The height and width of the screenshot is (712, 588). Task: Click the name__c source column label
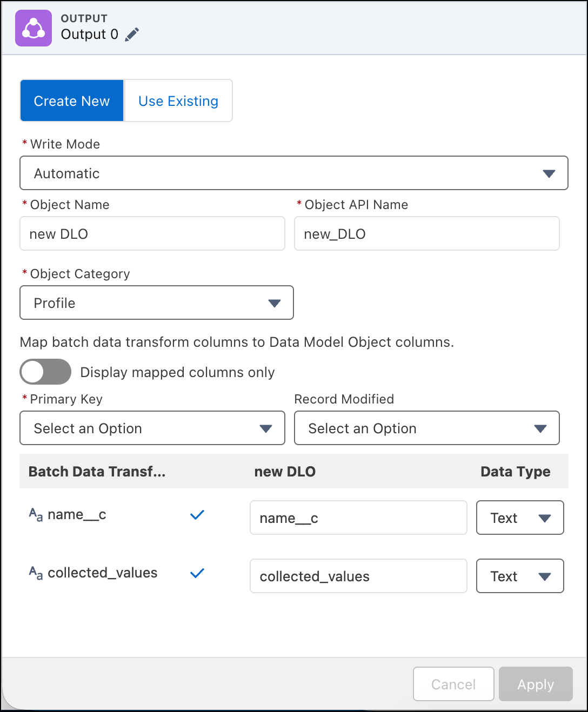pos(77,514)
